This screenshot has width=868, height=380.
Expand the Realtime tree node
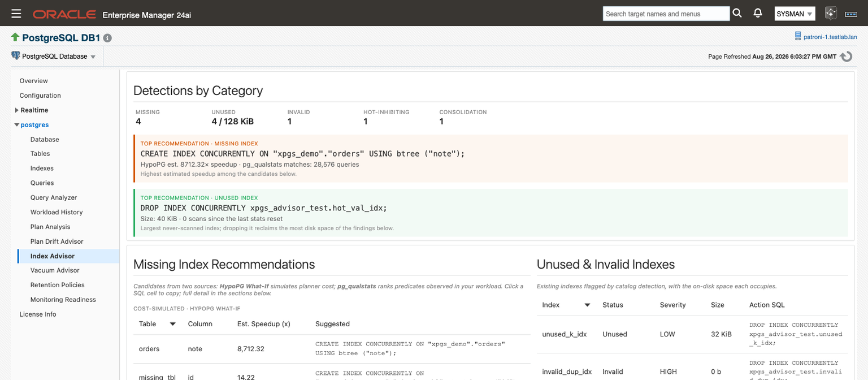click(x=17, y=110)
